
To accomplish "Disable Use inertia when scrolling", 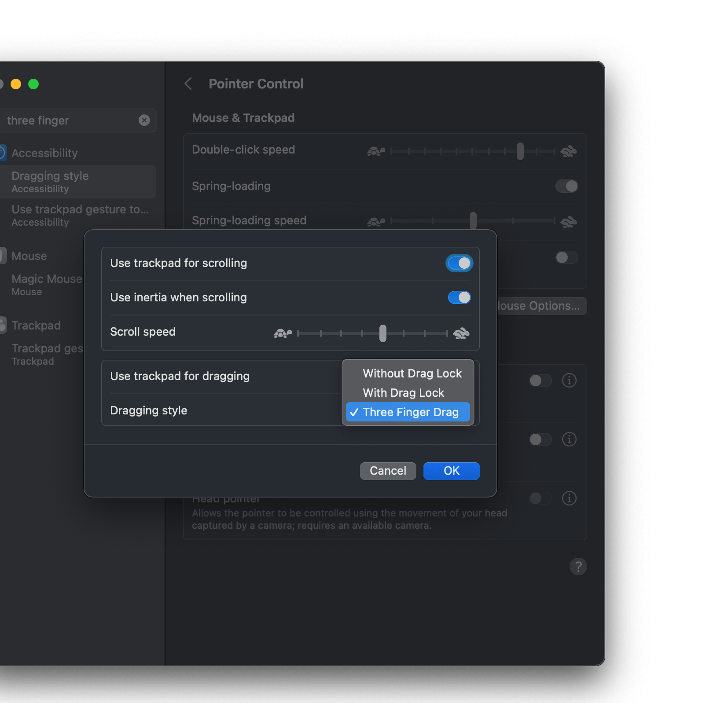I will click(x=459, y=297).
